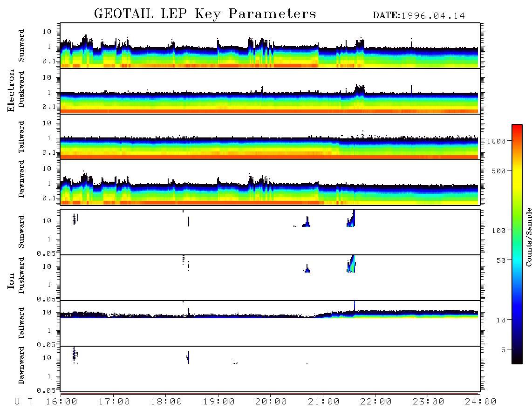Click the 24:00 time tick label
Viewport: 532px width, 410px height.
click(481, 402)
